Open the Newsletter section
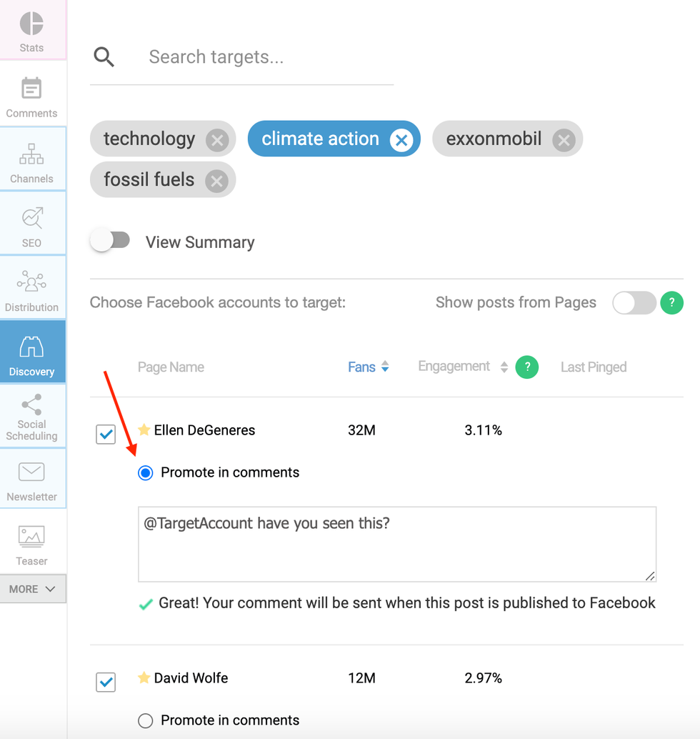Viewport: 700px width, 739px height. pos(31,480)
